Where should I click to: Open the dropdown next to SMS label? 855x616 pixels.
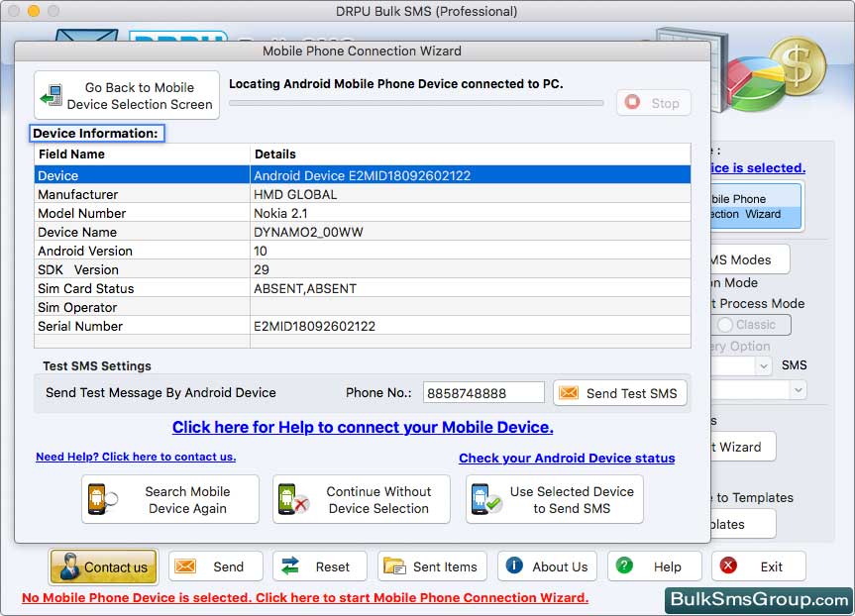764,365
